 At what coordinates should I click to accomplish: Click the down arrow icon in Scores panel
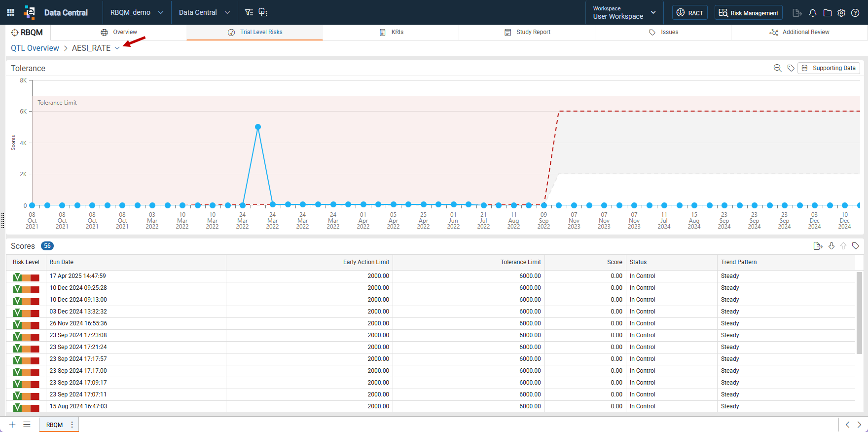832,246
